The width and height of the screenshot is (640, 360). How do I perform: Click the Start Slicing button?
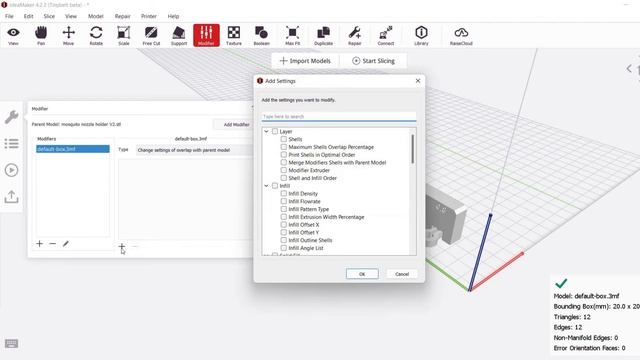click(x=373, y=61)
